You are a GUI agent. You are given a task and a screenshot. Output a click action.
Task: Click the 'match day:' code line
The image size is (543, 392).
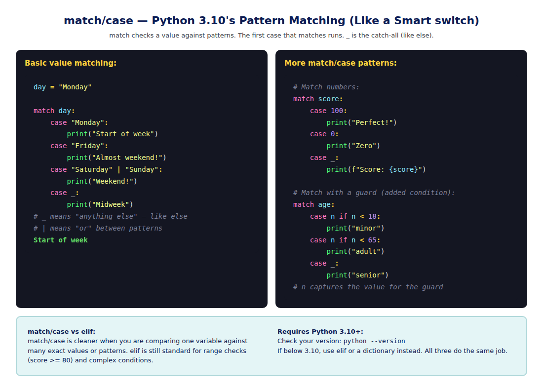[54, 111]
